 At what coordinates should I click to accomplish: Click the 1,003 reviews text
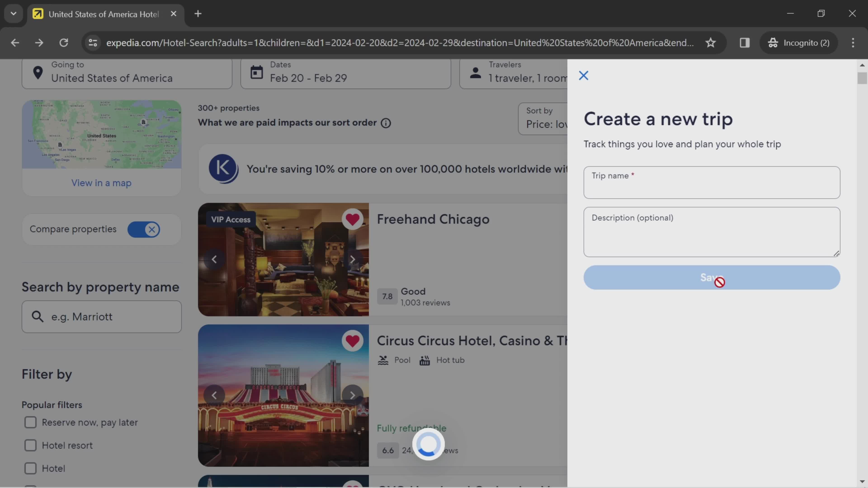425,303
